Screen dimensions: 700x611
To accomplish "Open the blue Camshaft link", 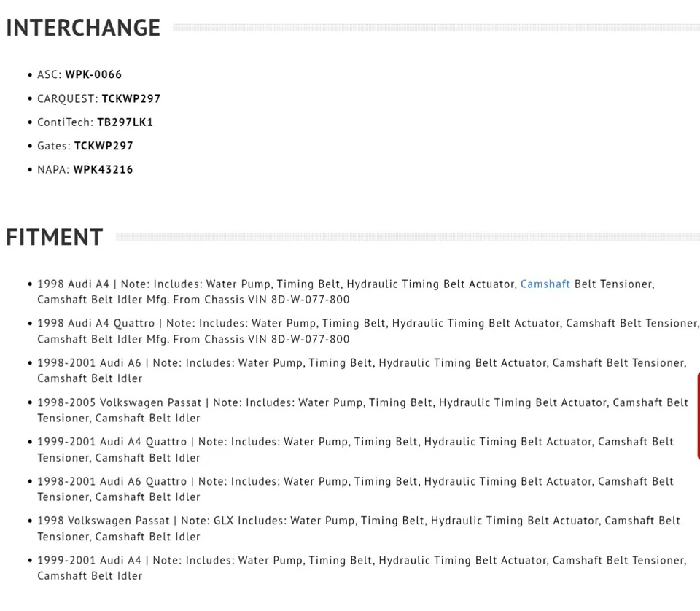I will point(545,284).
